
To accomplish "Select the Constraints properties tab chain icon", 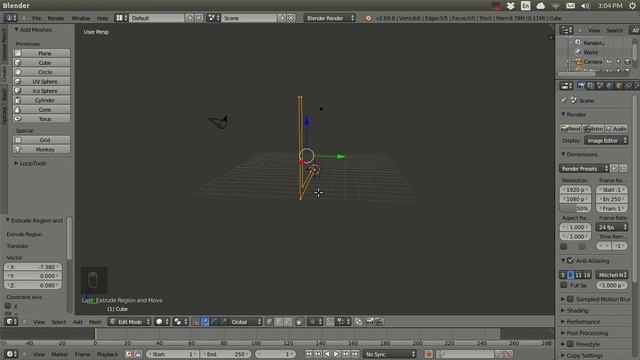I will [628, 85].
